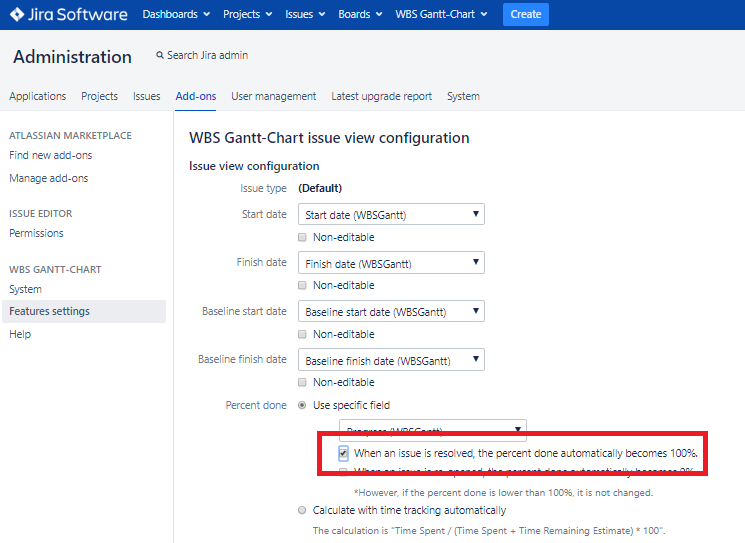Expand the Baseline start date dropdown
The image size is (745, 543).
coord(391,311)
